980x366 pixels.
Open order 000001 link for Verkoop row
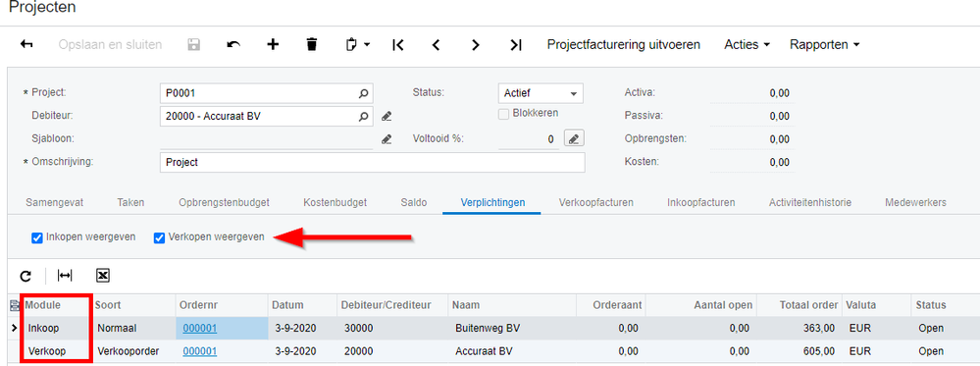(x=200, y=351)
